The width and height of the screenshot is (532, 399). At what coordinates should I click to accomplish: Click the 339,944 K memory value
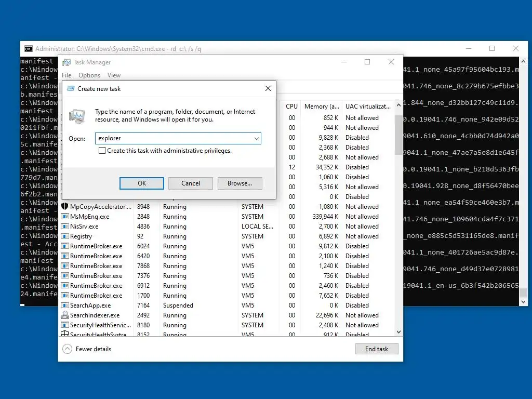click(x=325, y=216)
